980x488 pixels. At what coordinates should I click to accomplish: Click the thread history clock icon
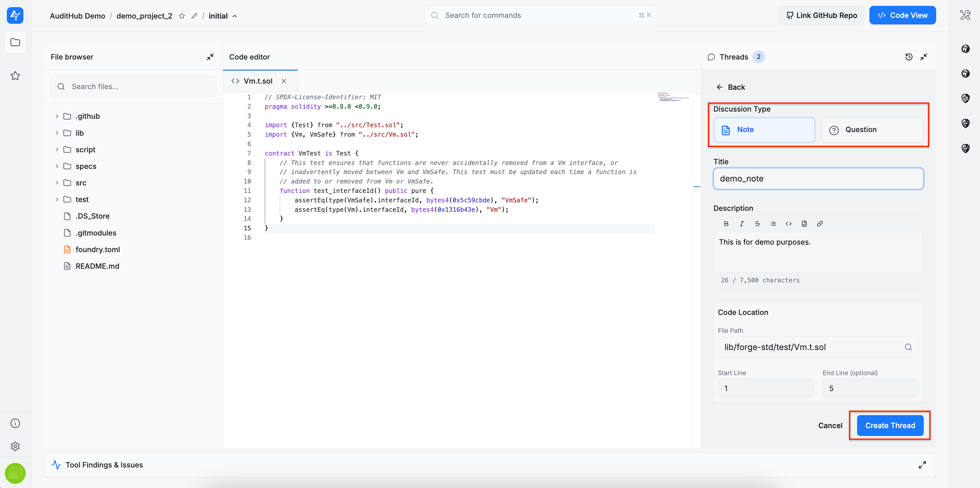[x=908, y=57]
